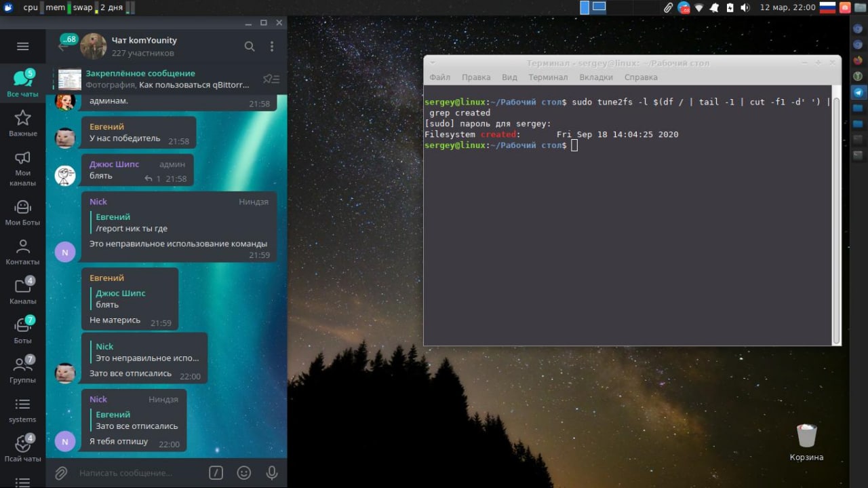Viewport: 868px width, 488px height.
Task: Open the notifications bell tray icon
Action: coord(715,7)
